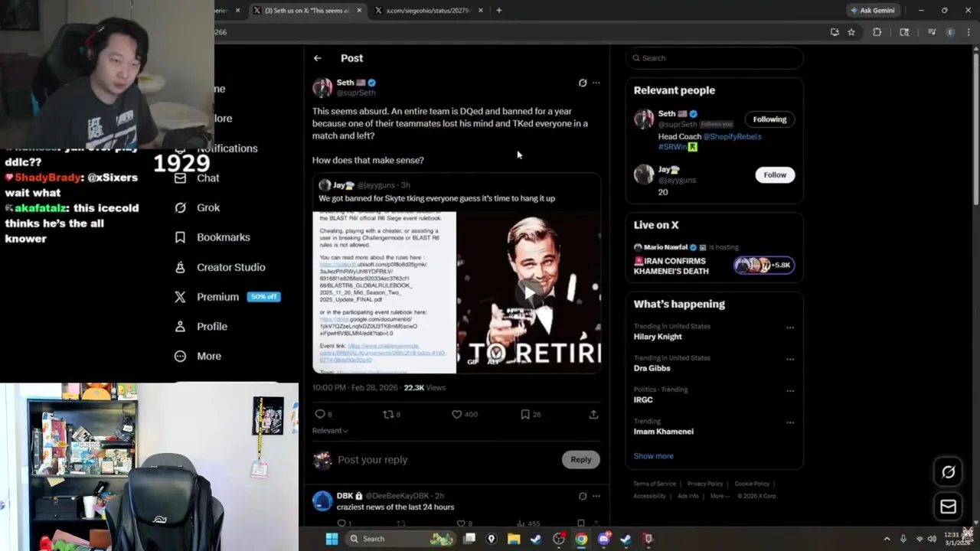Open Chrome extensions puzzle icon
This screenshot has width=980, height=551.
pos(877,32)
